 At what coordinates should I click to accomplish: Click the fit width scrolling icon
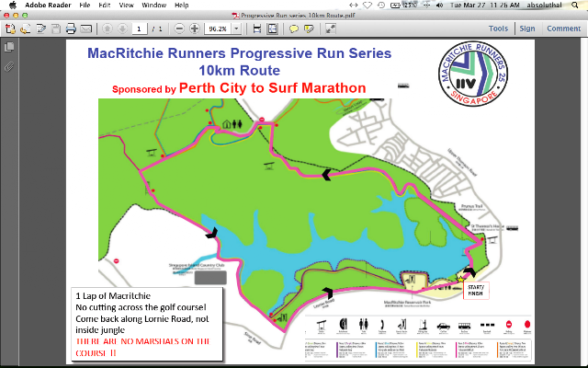(x=257, y=29)
